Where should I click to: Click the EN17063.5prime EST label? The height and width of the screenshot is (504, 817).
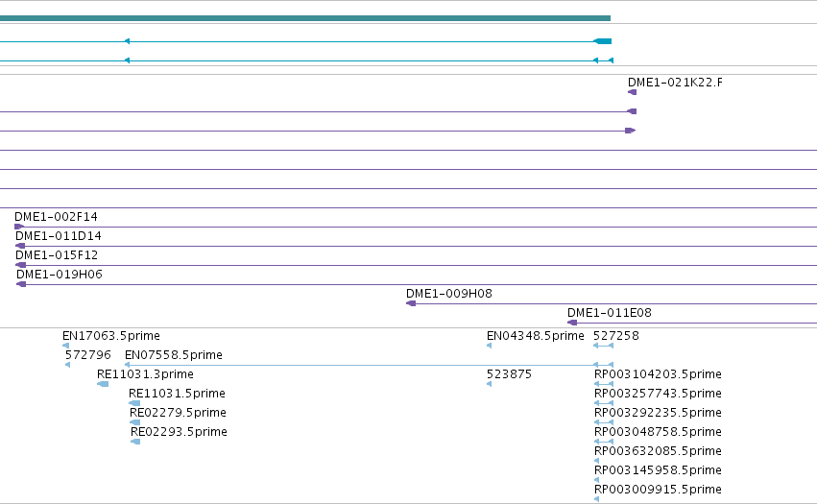(111, 336)
